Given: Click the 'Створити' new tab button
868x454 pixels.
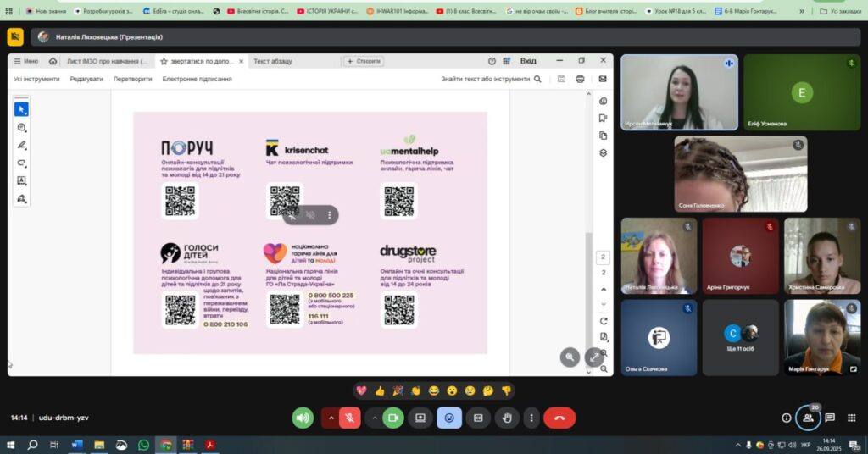Looking at the screenshot, I should tap(364, 61).
